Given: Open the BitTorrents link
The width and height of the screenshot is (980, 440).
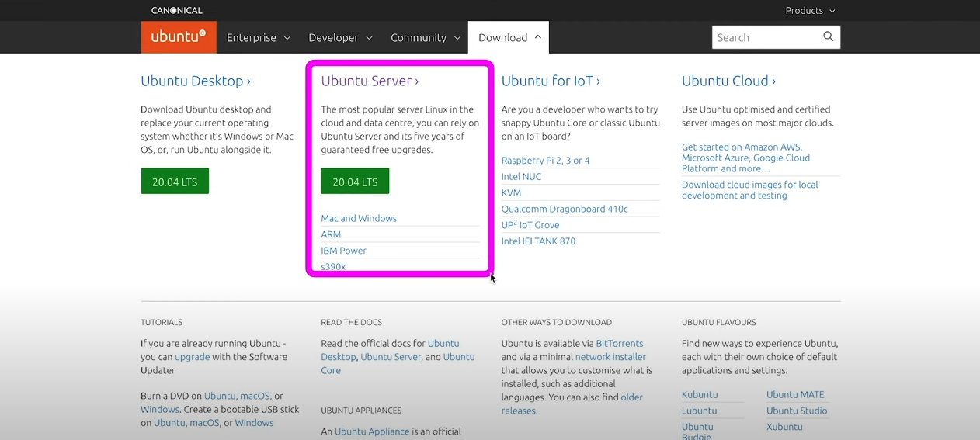Looking at the screenshot, I should click(x=620, y=344).
